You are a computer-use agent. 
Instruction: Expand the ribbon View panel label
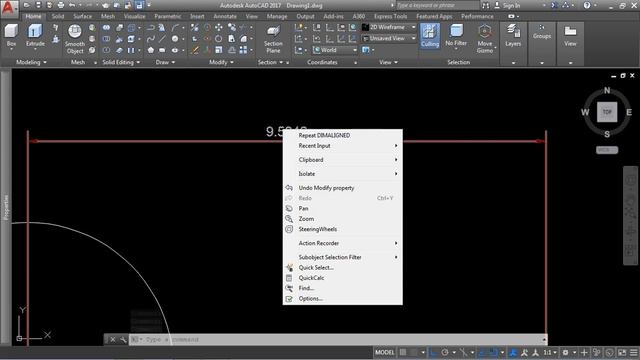tap(388, 62)
